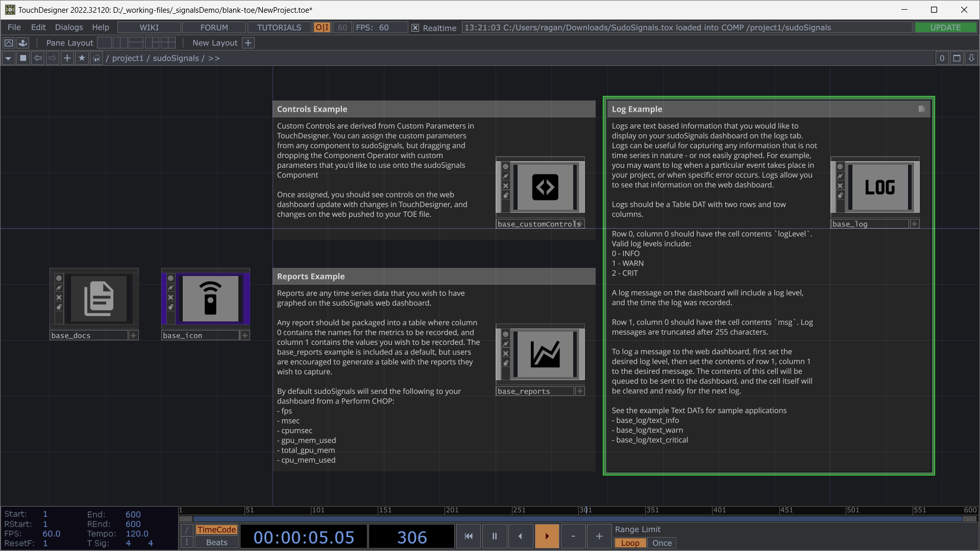The width and height of the screenshot is (980, 551).
Task: Toggle the Realtime checkbox
Action: tap(415, 28)
